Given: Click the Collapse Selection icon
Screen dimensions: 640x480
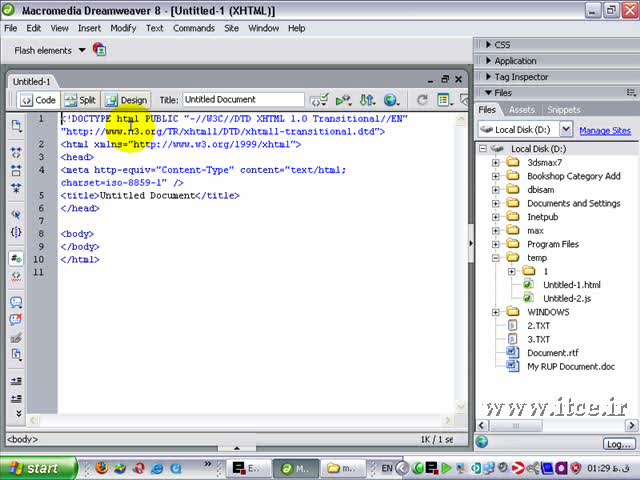Looking at the screenshot, I should (16, 170).
